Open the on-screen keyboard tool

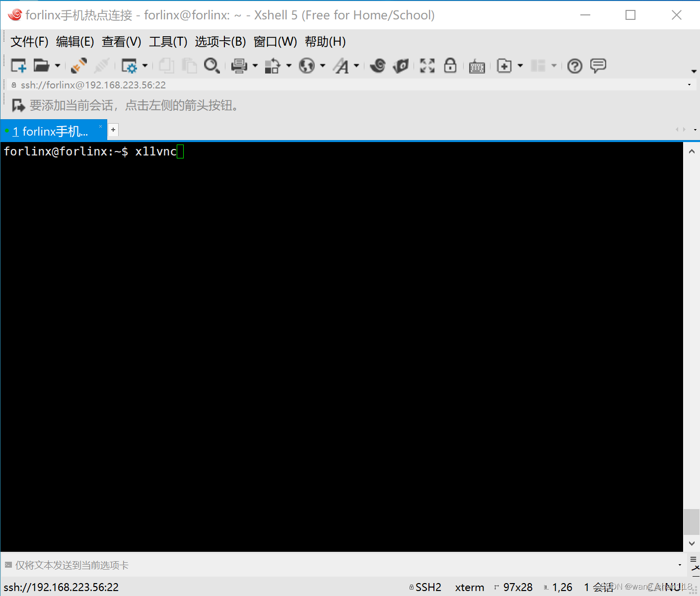pos(477,65)
